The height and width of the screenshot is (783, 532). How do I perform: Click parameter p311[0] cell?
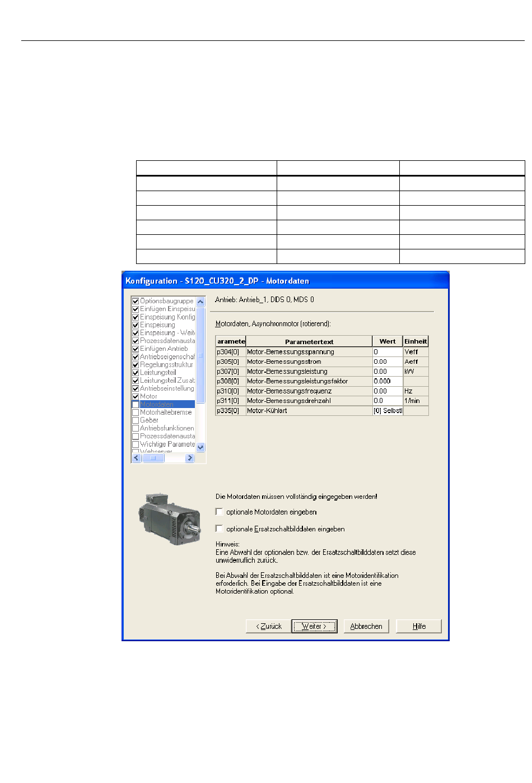(231, 401)
